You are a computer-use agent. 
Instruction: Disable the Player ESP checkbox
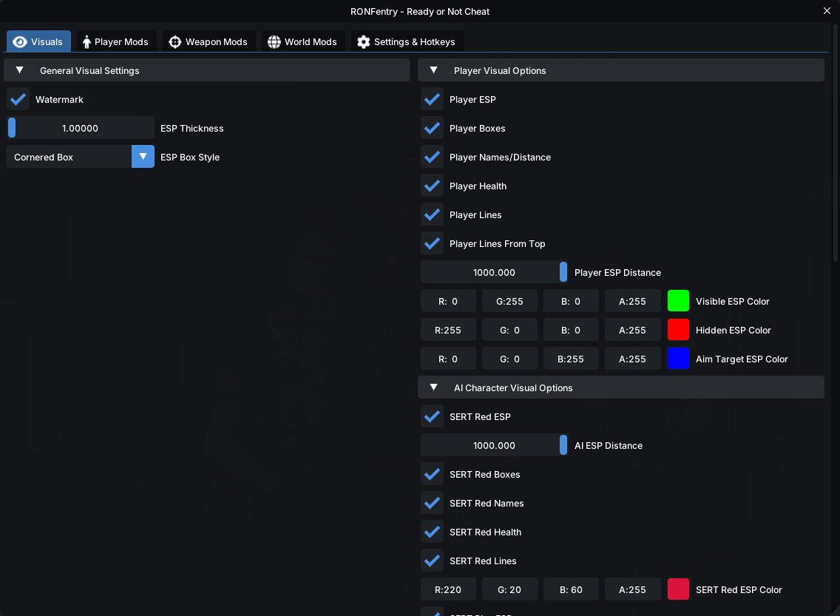point(432,99)
